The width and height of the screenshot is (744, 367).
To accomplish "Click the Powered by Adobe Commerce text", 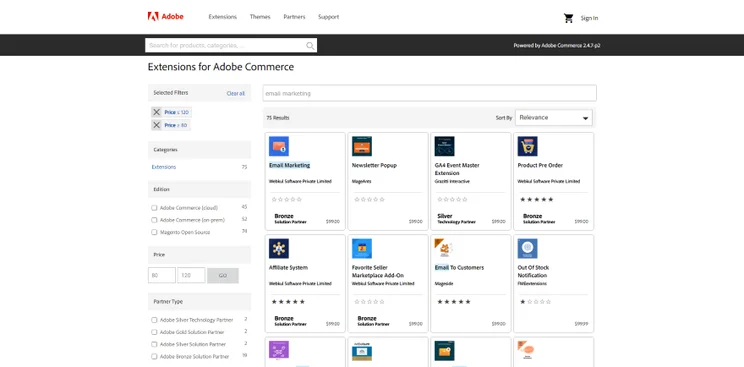I will [x=557, y=46].
